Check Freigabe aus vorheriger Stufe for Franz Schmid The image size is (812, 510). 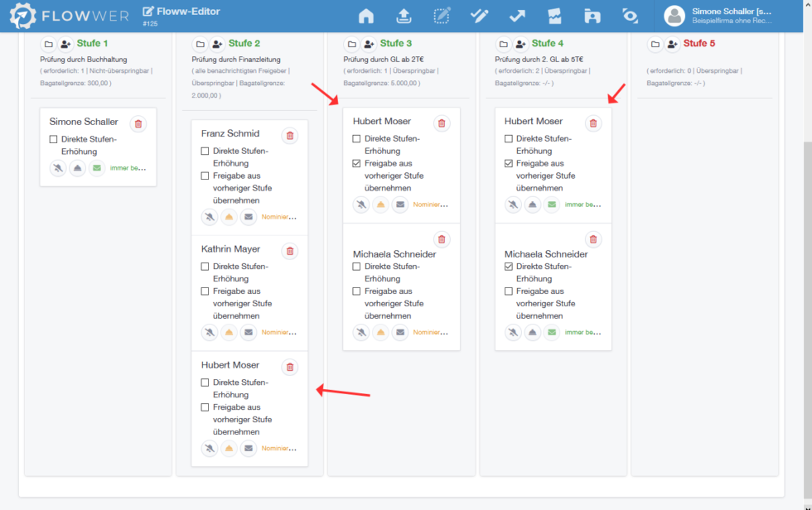click(x=205, y=176)
